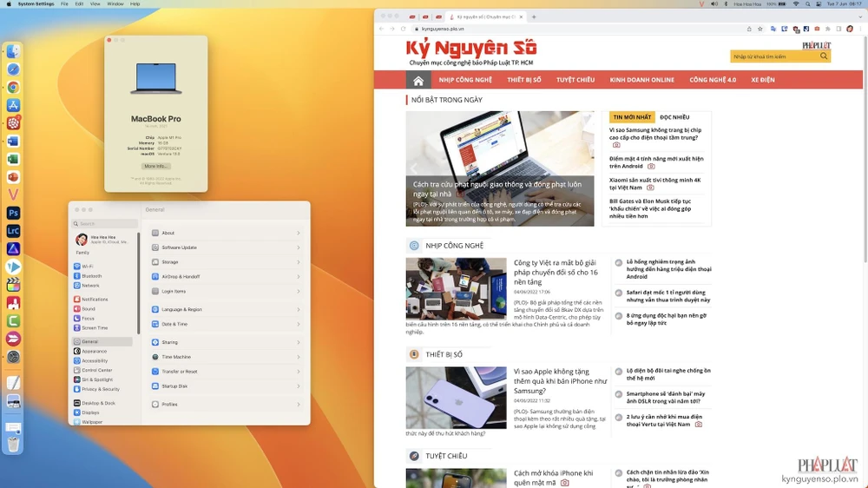Open Microsoft Excel from the Dock
This screenshot has height=488, width=868.
[13, 159]
